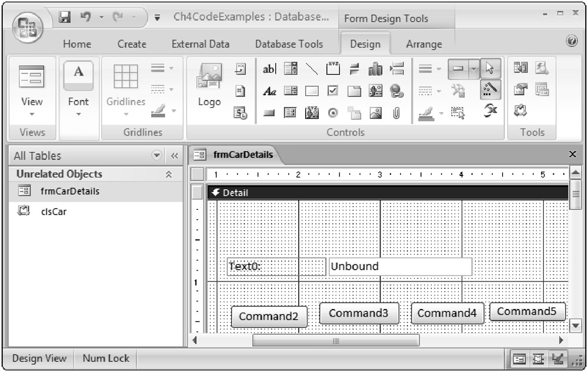The image size is (588, 372).
Task: Pick the Label control tool
Action: [269, 91]
